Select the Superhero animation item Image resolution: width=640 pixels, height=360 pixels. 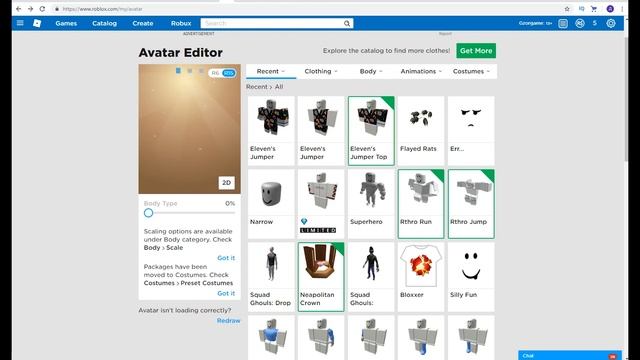pyautogui.click(x=371, y=204)
